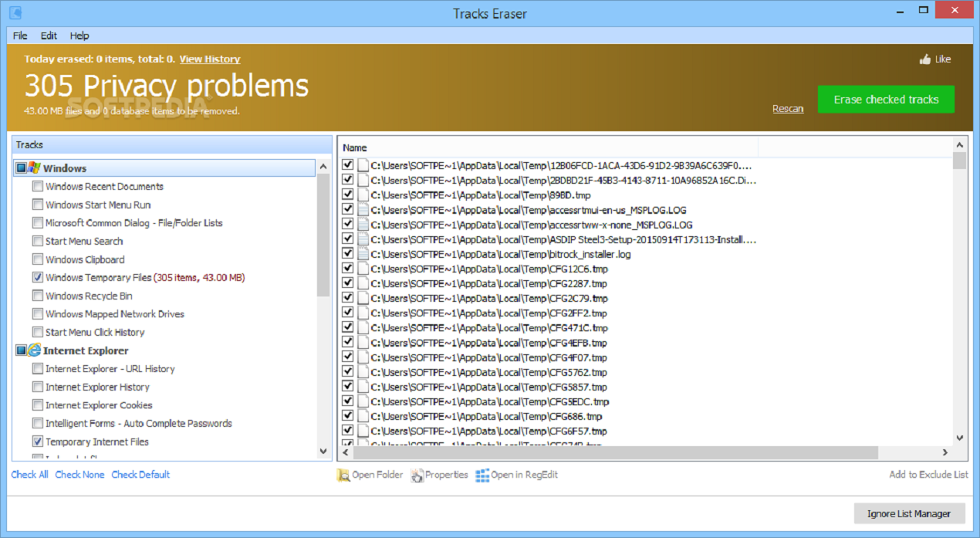The height and width of the screenshot is (538, 980).
Task: Click the Like thumbs-up icon
Action: 924,59
